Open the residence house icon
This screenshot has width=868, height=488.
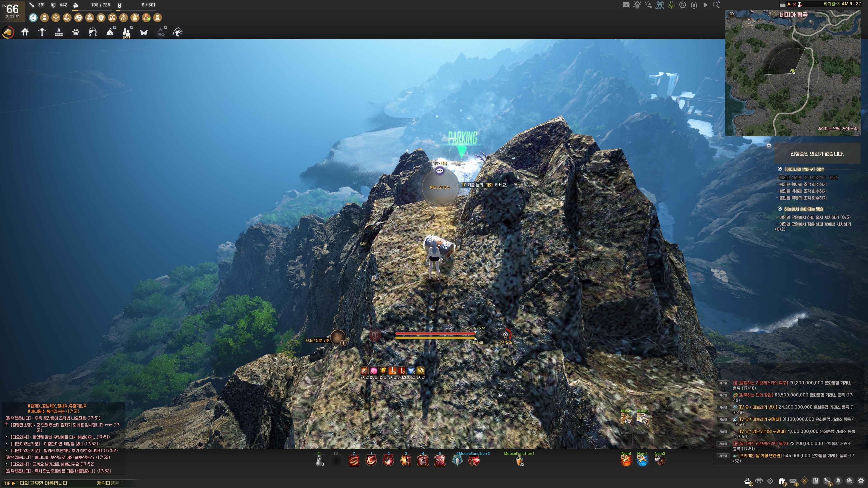(x=25, y=32)
